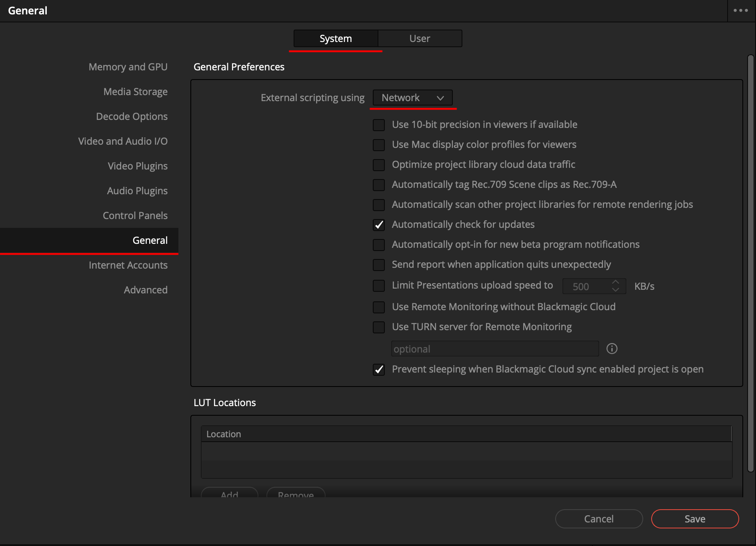Enable Mac display color profiles for viewers
The image size is (756, 546).
pyautogui.click(x=379, y=145)
